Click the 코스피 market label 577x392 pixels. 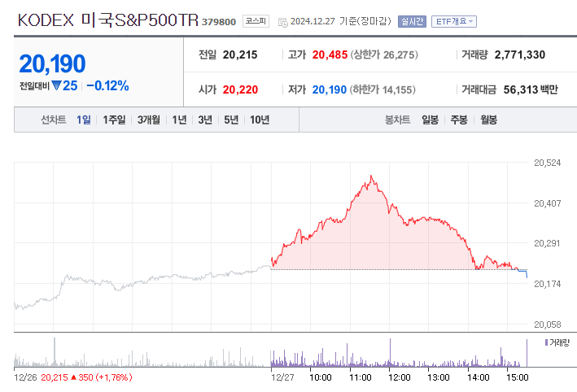pyautogui.click(x=256, y=21)
